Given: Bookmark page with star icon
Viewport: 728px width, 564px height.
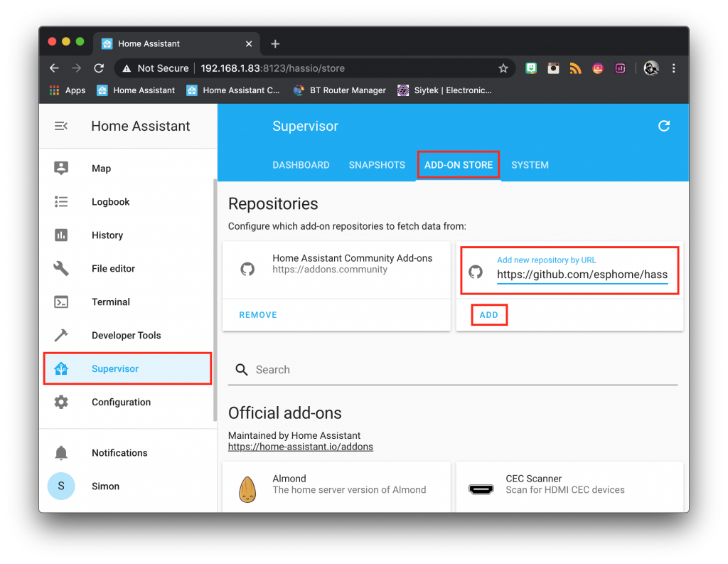Looking at the screenshot, I should coord(503,69).
